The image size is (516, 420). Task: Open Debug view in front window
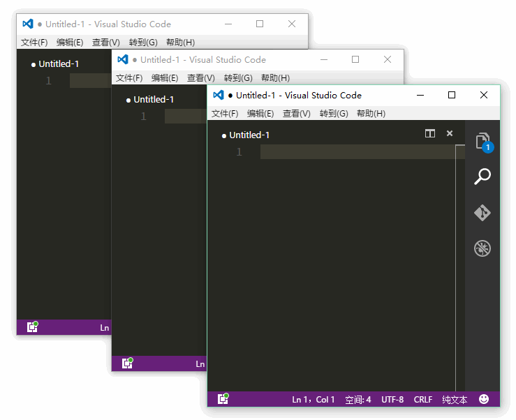[x=482, y=248]
